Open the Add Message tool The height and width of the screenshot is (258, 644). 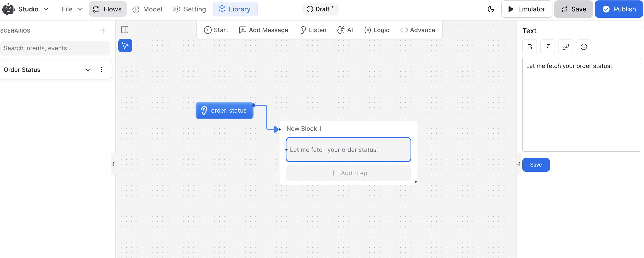(264, 30)
